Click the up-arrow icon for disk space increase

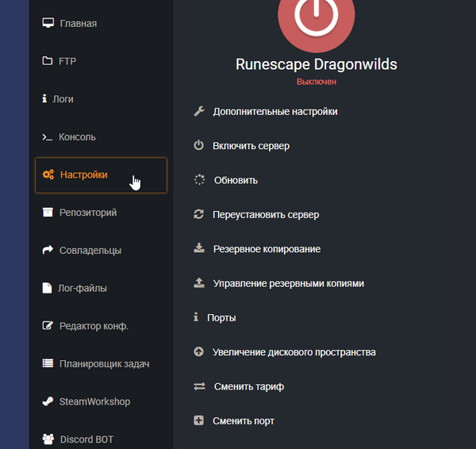[x=199, y=351]
